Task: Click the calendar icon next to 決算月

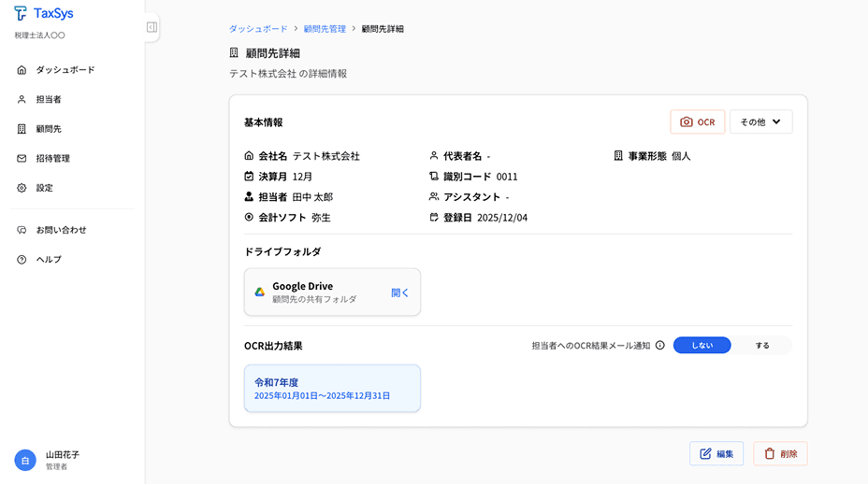Action: 249,177
